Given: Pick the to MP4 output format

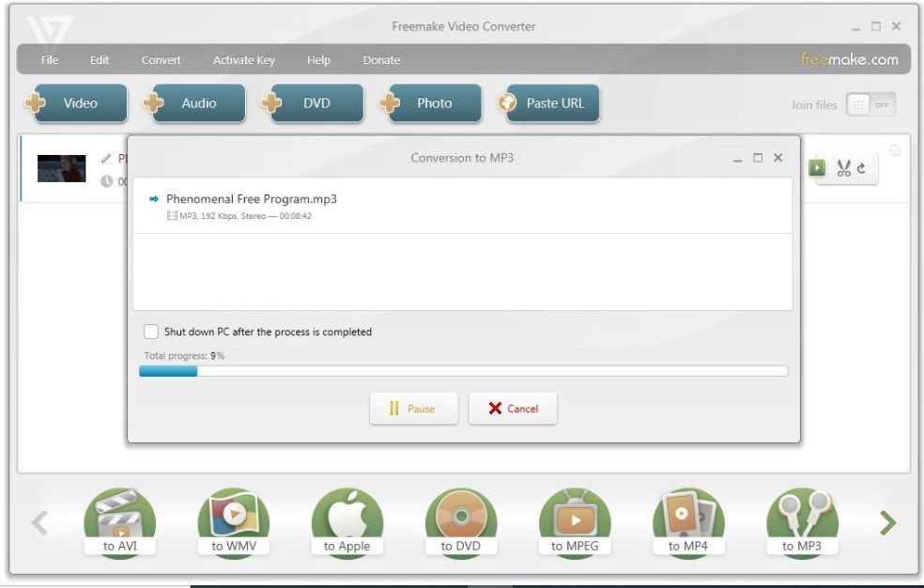Looking at the screenshot, I should pyautogui.click(x=688, y=521).
